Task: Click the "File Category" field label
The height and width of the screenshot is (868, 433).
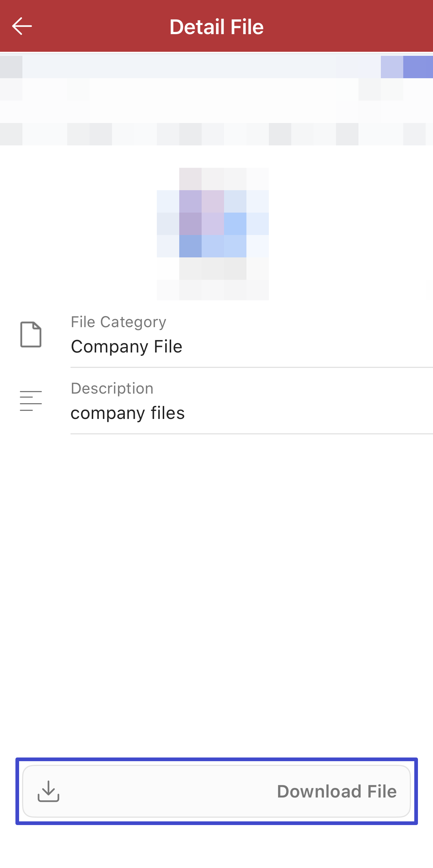Action: coord(118,322)
